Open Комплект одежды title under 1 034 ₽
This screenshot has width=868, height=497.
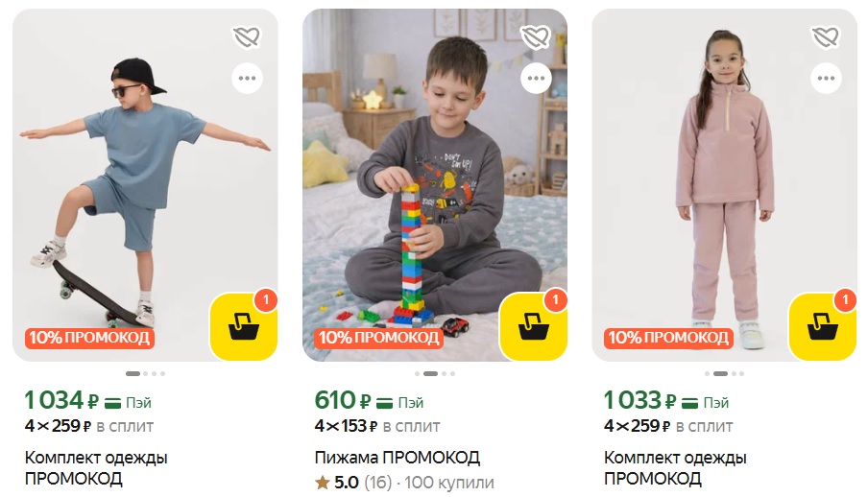click(96, 467)
